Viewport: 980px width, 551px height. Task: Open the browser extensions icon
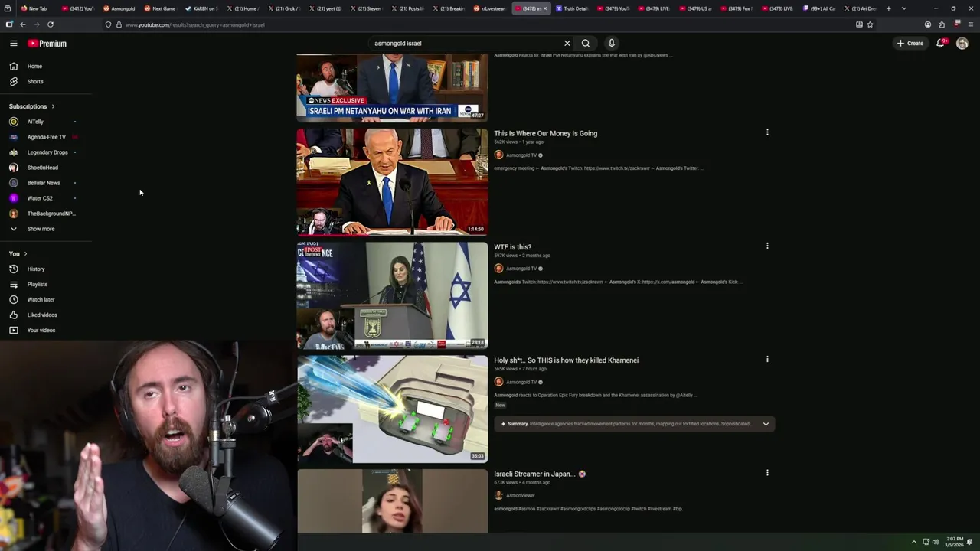click(x=942, y=24)
